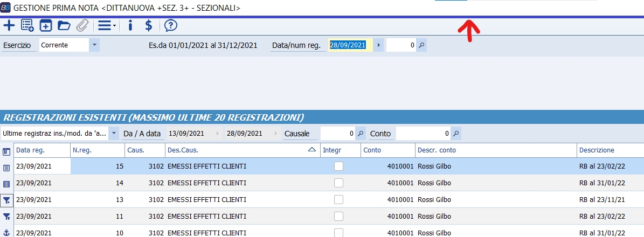644x237 pixels.
Task: Click 'Rossi Gilbo' in registration 14 row
Action: 434,183
